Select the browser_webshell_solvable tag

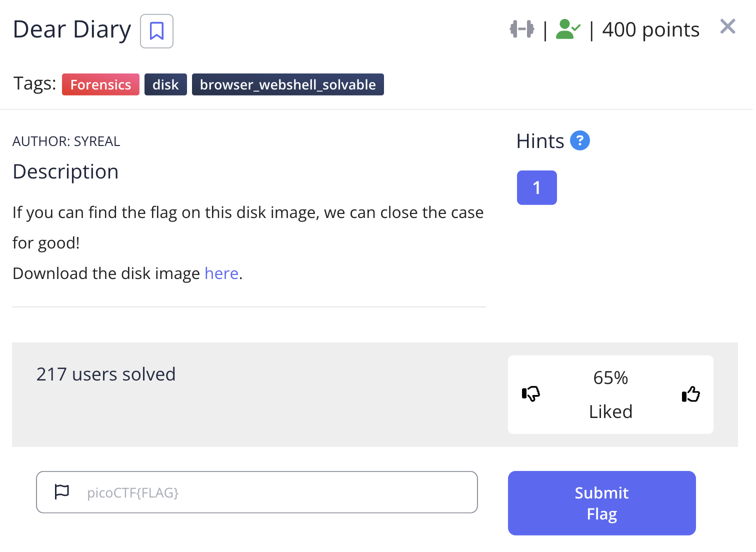287,84
